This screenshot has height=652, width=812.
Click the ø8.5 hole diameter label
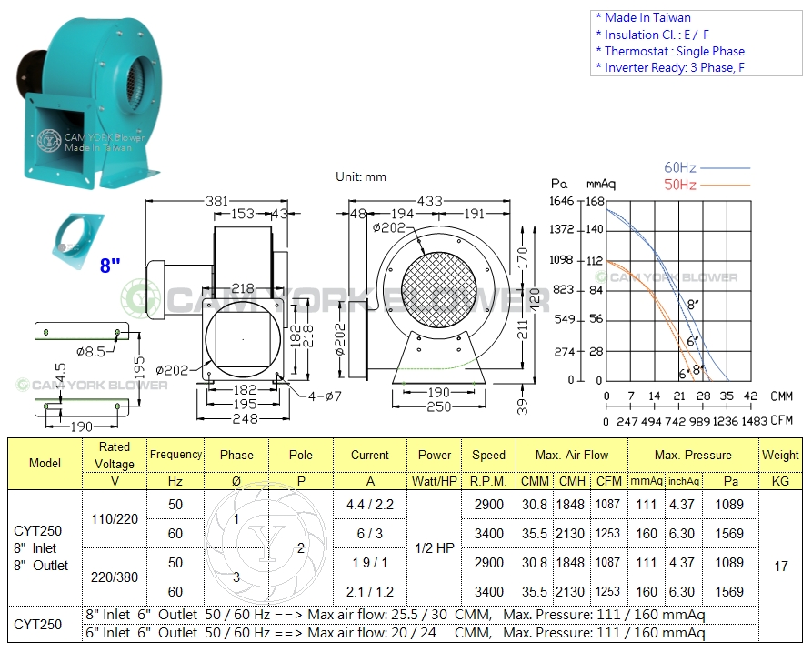coord(91,352)
